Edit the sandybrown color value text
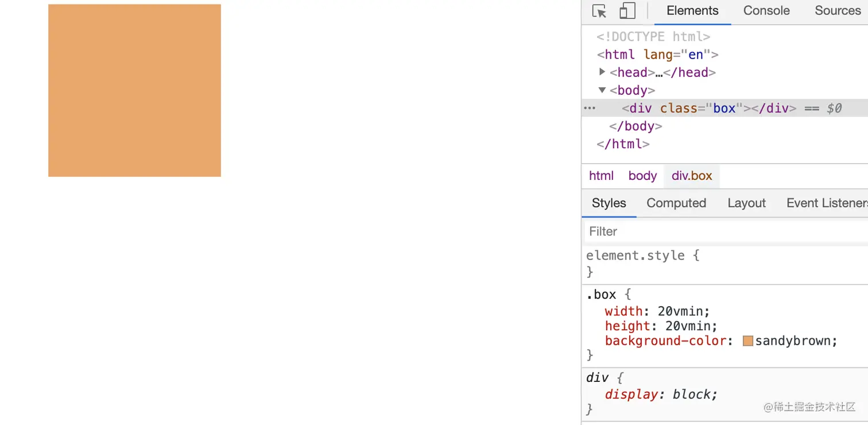 pos(793,341)
